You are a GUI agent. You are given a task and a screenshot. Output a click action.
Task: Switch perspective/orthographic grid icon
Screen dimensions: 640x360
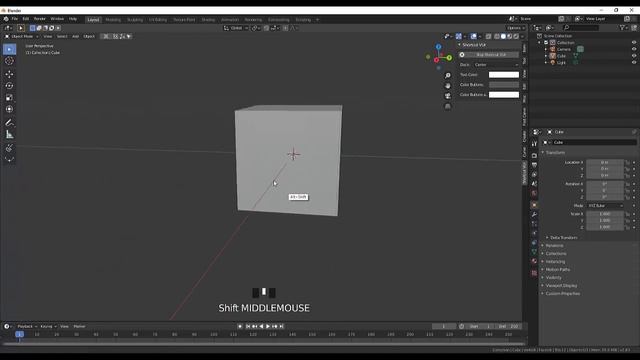point(448,106)
